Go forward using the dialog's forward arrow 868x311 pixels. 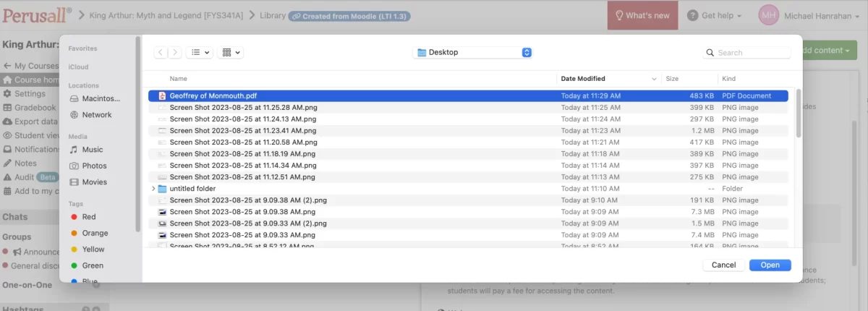pos(174,52)
